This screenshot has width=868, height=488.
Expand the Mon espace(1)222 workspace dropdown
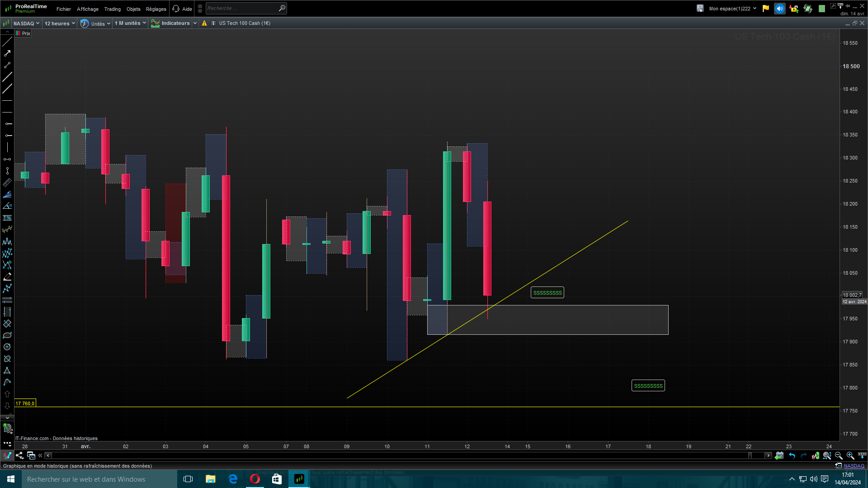point(732,9)
